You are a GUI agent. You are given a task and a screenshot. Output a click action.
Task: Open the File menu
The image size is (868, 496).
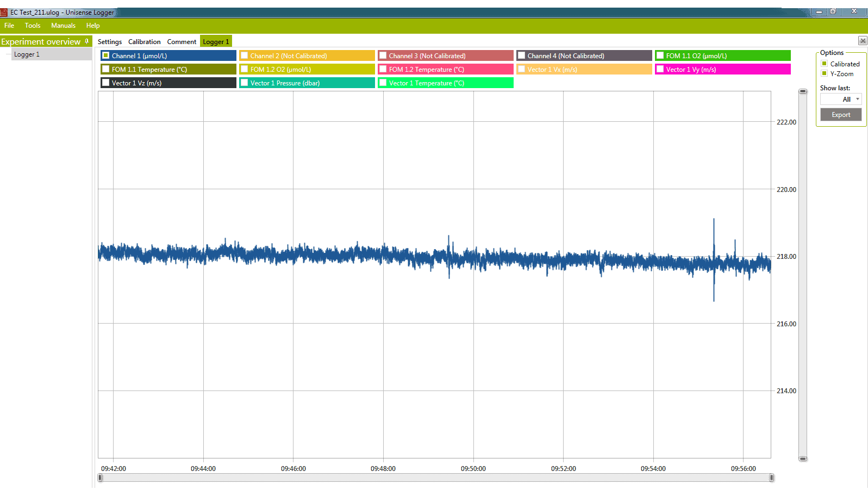[9, 26]
